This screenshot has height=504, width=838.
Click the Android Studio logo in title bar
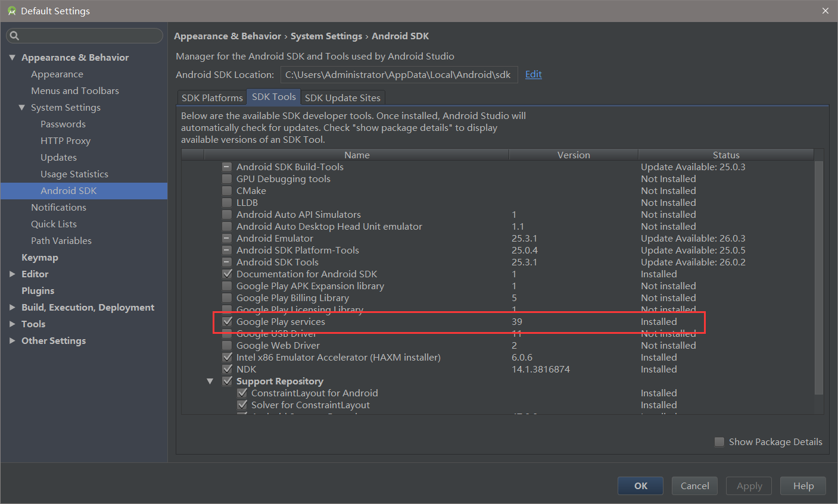tap(11, 11)
